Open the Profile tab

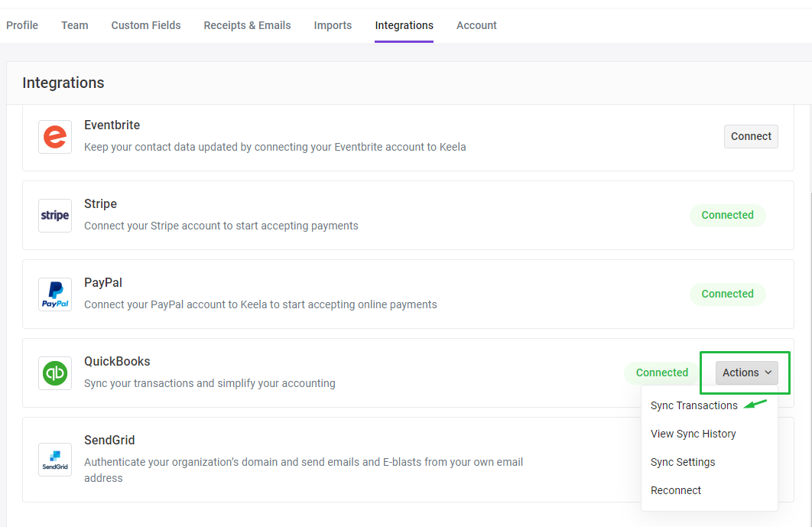(x=22, y=25)
